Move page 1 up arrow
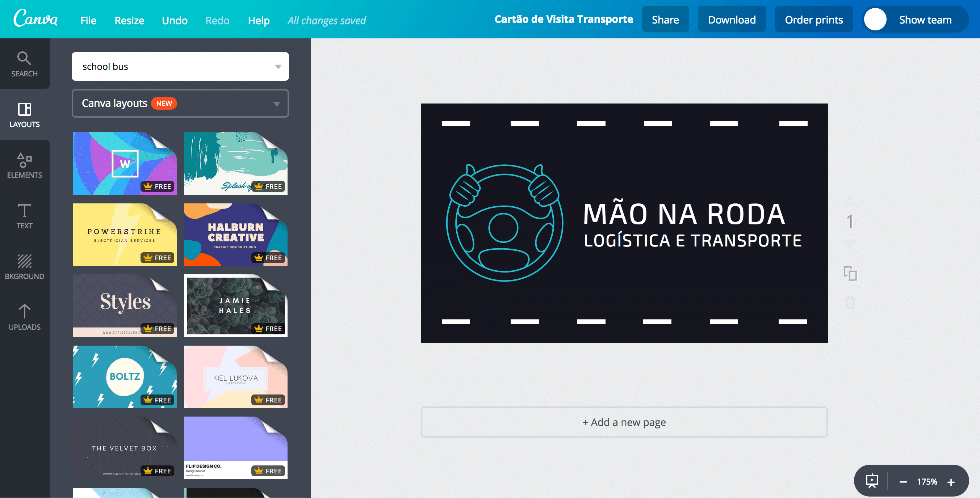 pyautogui.click(x=850, y=202)
